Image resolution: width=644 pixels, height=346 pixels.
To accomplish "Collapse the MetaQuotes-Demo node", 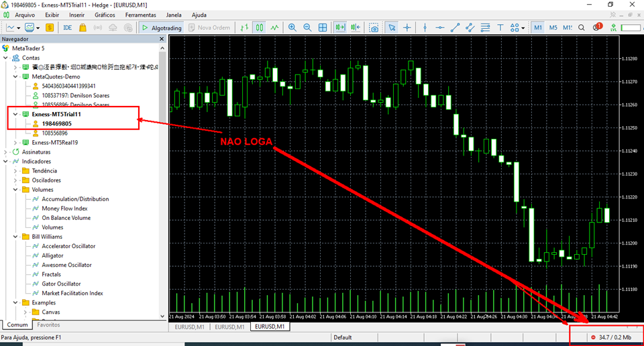I will tap(15, 76).
